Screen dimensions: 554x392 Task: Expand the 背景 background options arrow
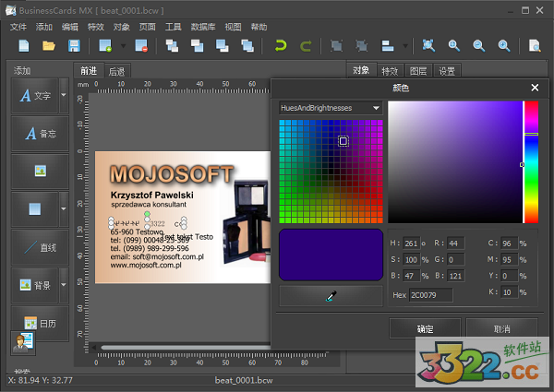point(64,285)
